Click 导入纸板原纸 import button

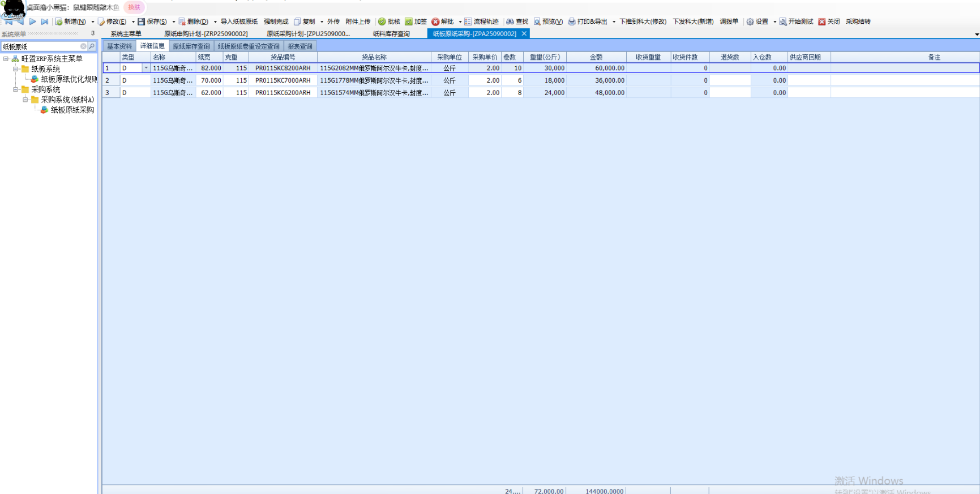click(x=239, y=22)
